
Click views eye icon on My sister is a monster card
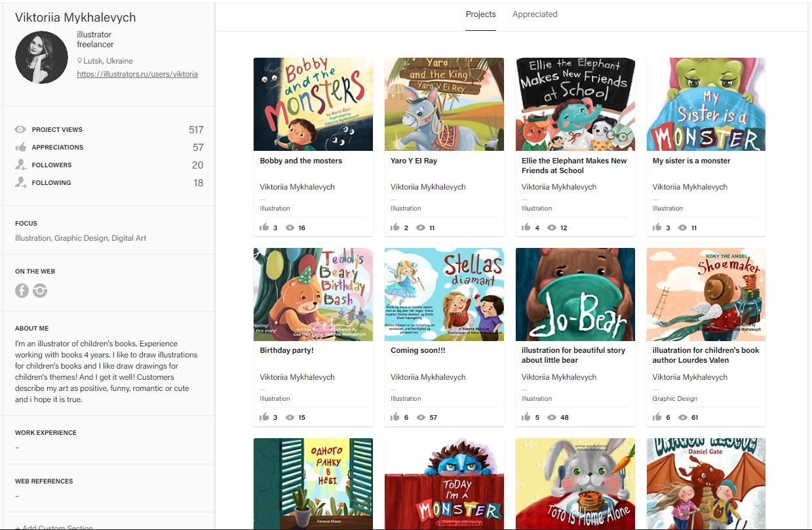tap(684, 228)
